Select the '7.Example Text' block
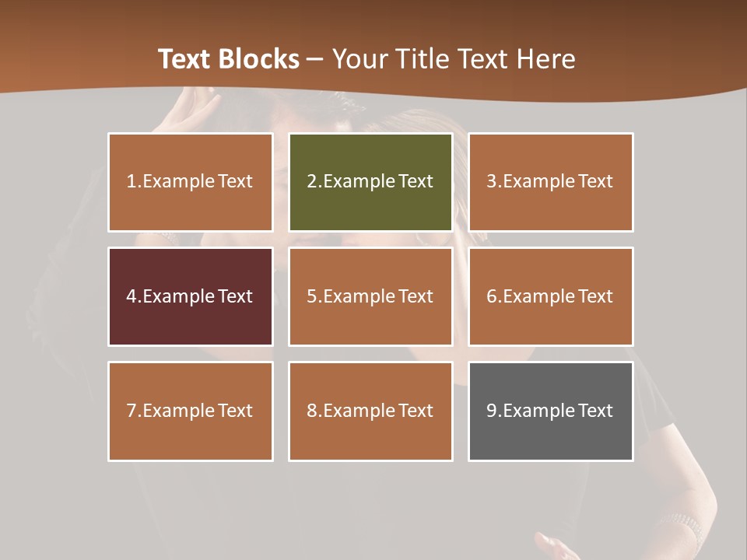 191,411
